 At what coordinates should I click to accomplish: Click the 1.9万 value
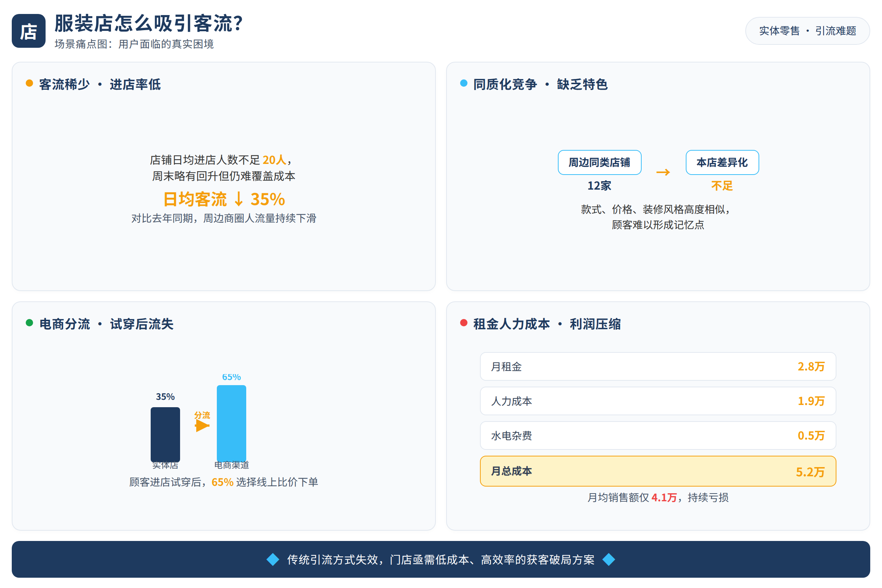[811, 401]
